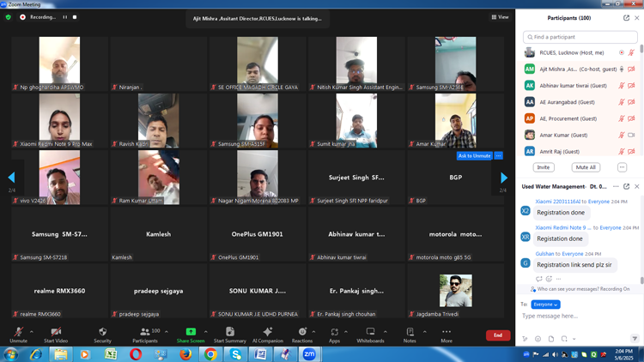Expand Reactions options arrow
Image resolution: width=644 pixels, height=362 pixels.
tap(313, 332)
